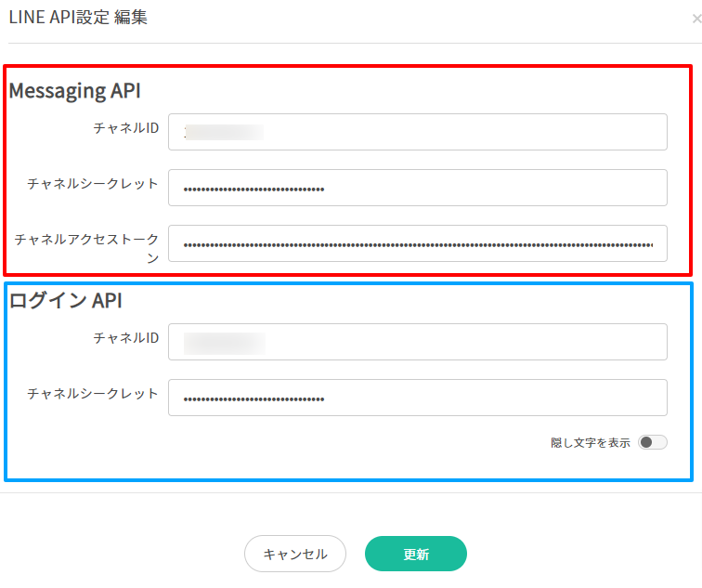Click the 隠し文字を表示 text label
Screen dimensions: 702x588
pyautogui.click(x=591, y=443)
